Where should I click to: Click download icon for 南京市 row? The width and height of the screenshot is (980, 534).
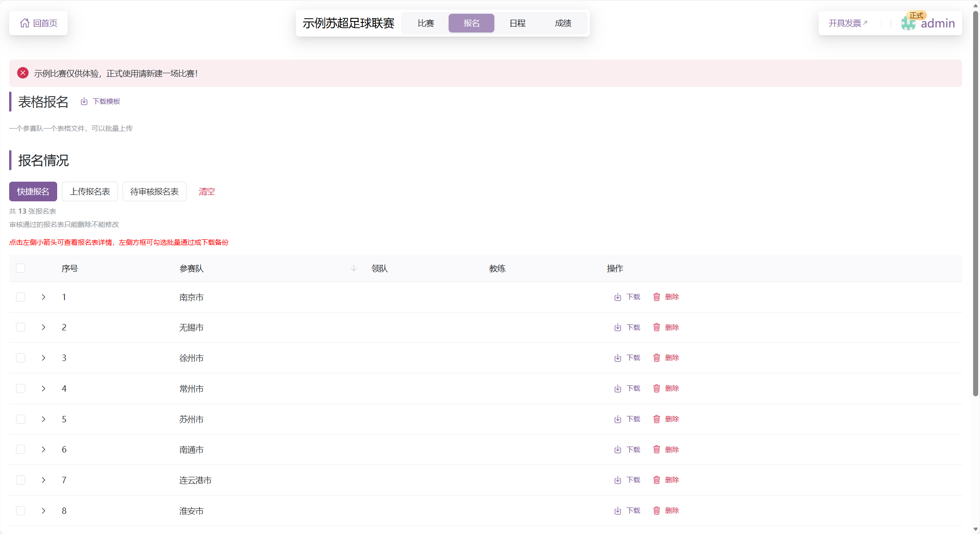tap(618, 297)
